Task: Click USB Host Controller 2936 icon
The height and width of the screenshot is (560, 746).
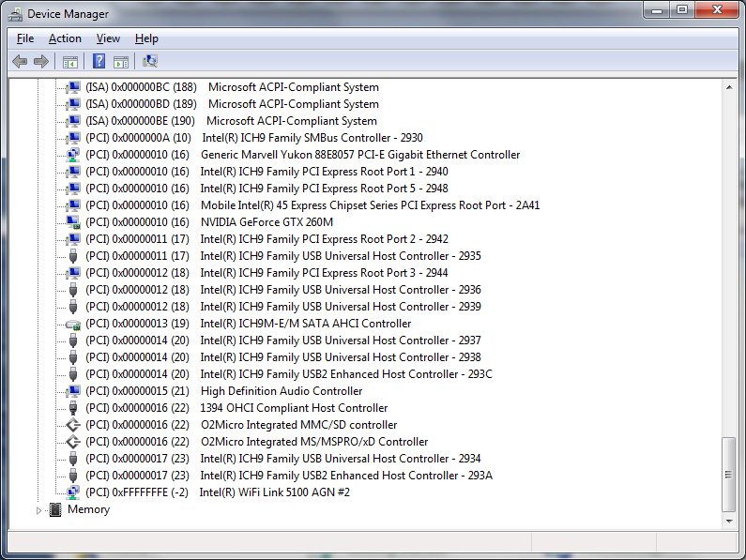Action: (73, 290)
